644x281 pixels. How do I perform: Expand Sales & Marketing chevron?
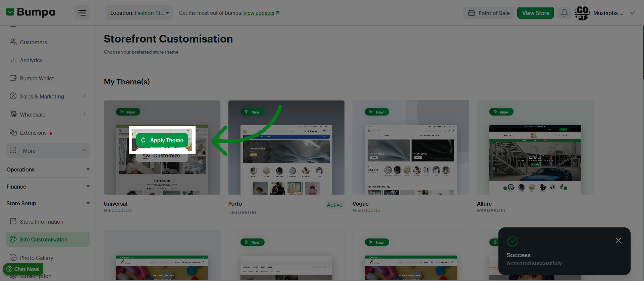[x=85, y=96]
